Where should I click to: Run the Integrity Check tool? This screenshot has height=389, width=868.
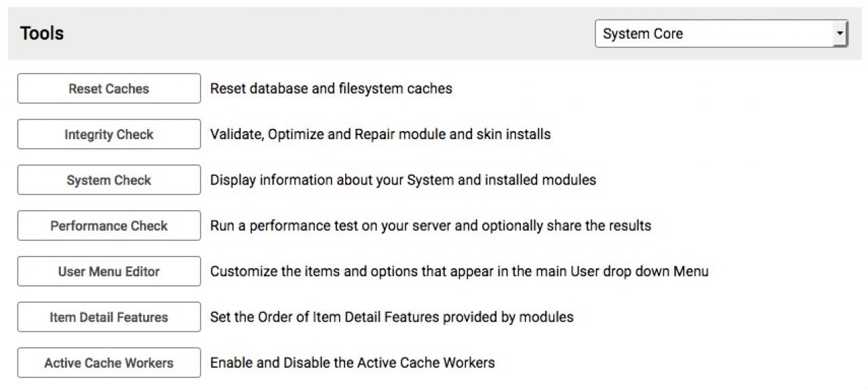click(108, 134)
